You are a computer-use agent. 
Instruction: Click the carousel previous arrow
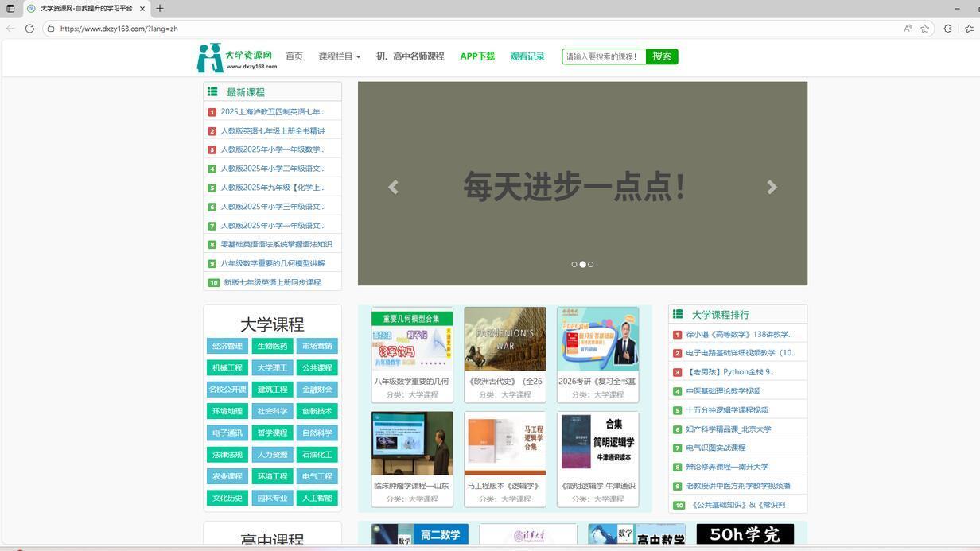(x=393, y=188)
